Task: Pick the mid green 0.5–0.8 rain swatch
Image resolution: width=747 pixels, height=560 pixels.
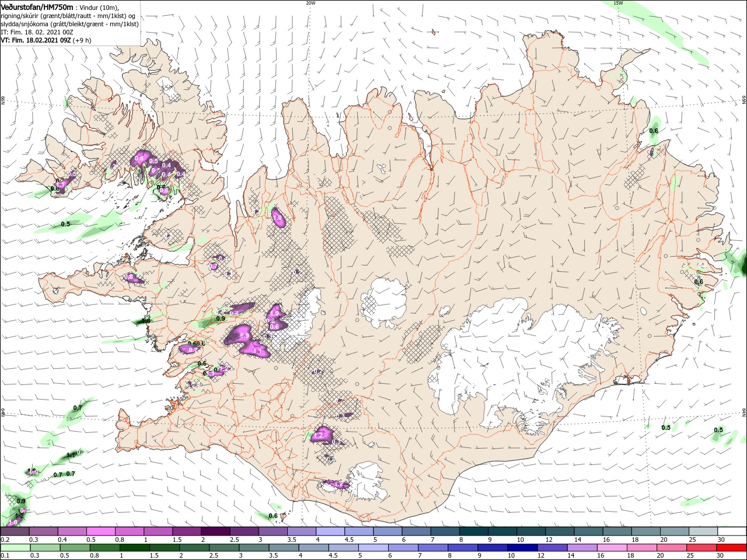Action: (75, 548)
